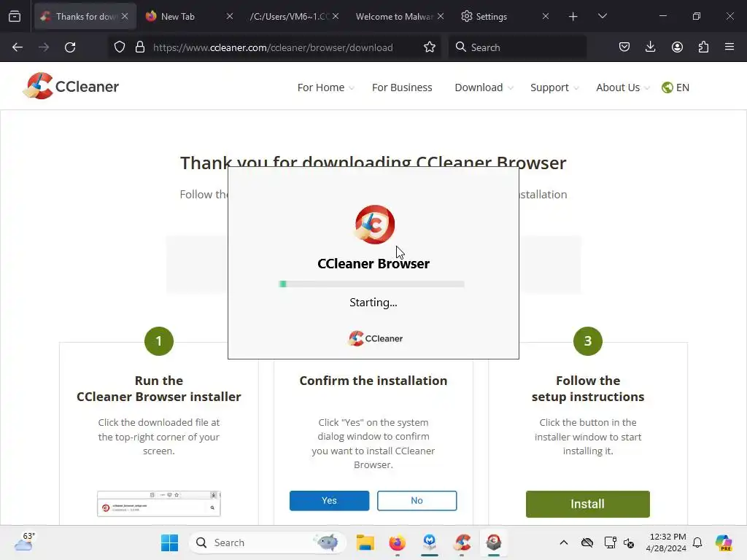Open the Windows Start menu
This screenshot has height=560, width=747.
point(169,542)
